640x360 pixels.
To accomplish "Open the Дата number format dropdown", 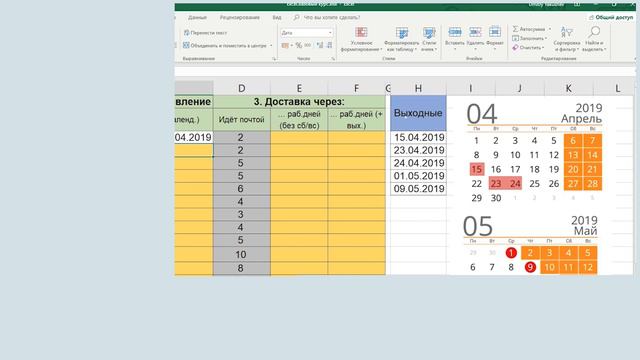I will tap(307, 33).
